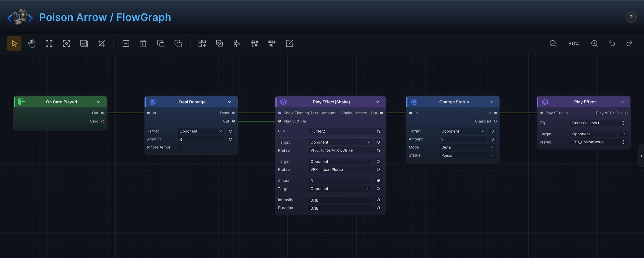Zoom in with the magnifier plus
This screenshot has width=644, height=258.
tap(595, 43)
